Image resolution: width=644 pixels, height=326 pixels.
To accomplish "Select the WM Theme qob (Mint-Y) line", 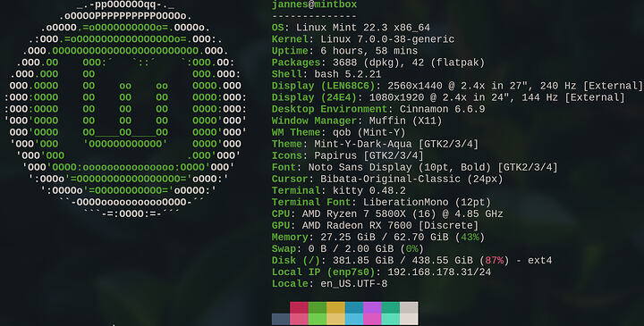I will [338, 132].
